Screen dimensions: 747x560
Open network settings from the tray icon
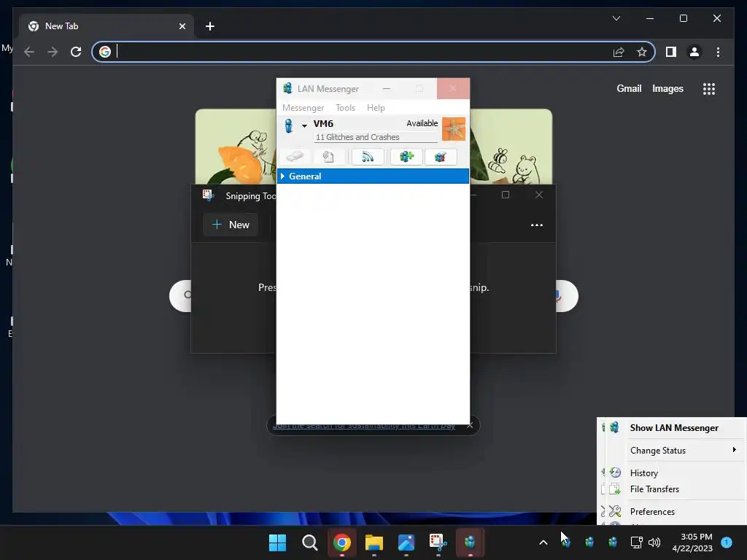click(636, 542)
